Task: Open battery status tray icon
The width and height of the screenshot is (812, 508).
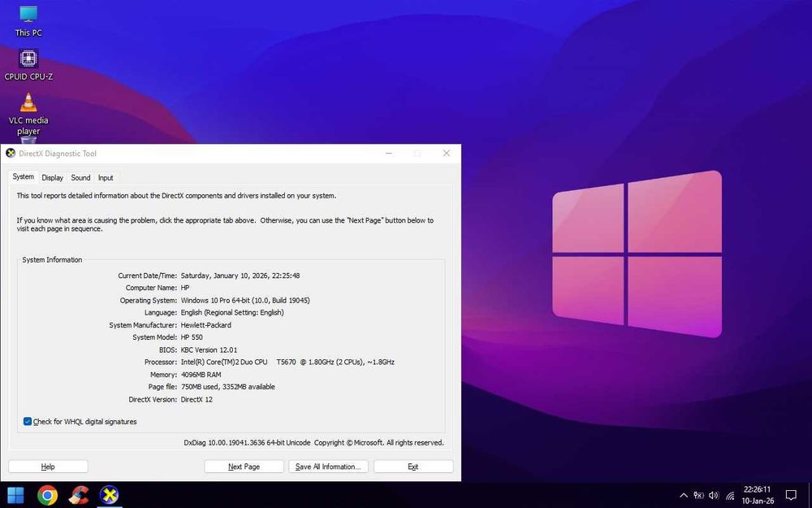Action: [698, 495]
